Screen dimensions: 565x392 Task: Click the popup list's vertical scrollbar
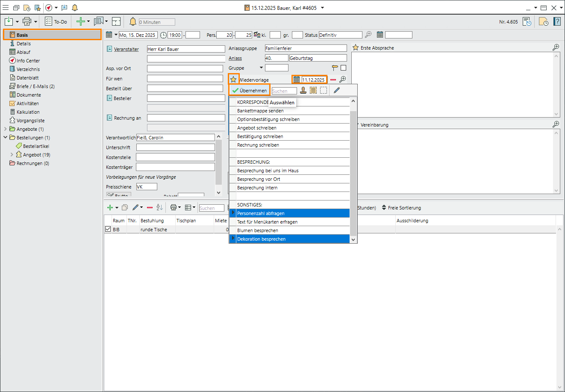tap(353, 171)
